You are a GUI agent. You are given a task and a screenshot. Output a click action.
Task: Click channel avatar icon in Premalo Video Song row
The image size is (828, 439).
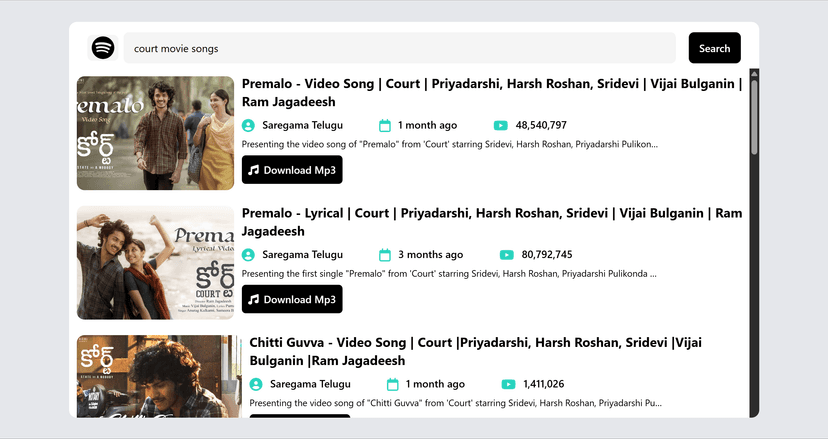248,125
